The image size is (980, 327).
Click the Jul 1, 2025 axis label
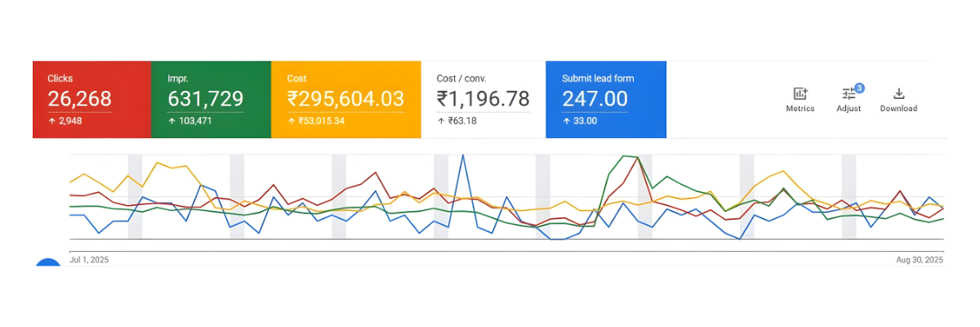(x=89, y=260)
